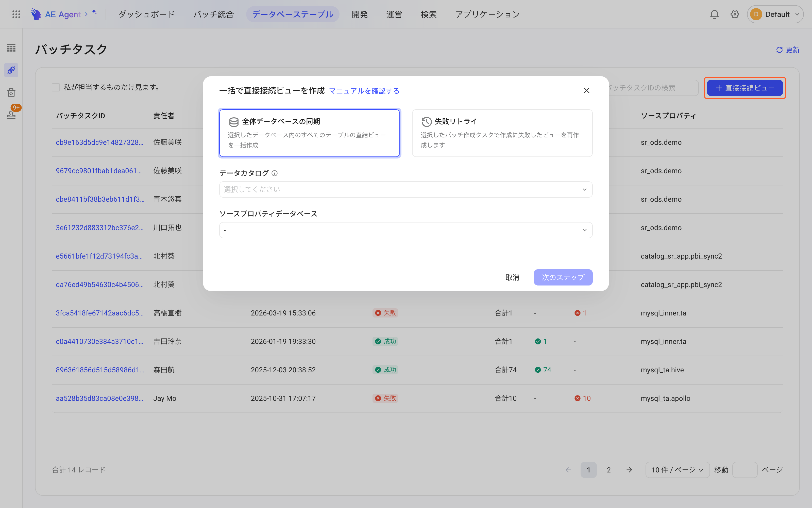This screenshot has height=508, width=812.
Task: Go to the next page arrow
Action: click(x=629, y=470)
